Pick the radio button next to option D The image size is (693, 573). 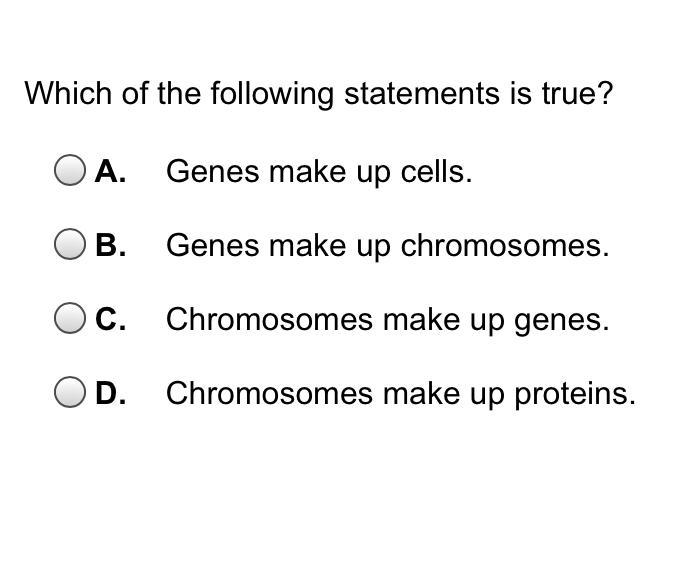click(x=70, y=393)
